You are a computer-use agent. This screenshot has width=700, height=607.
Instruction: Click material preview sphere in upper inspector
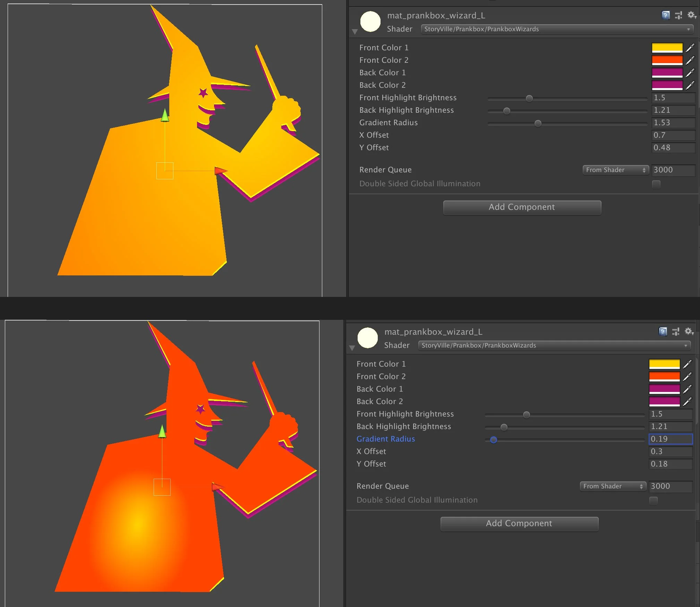pos(370,22)
